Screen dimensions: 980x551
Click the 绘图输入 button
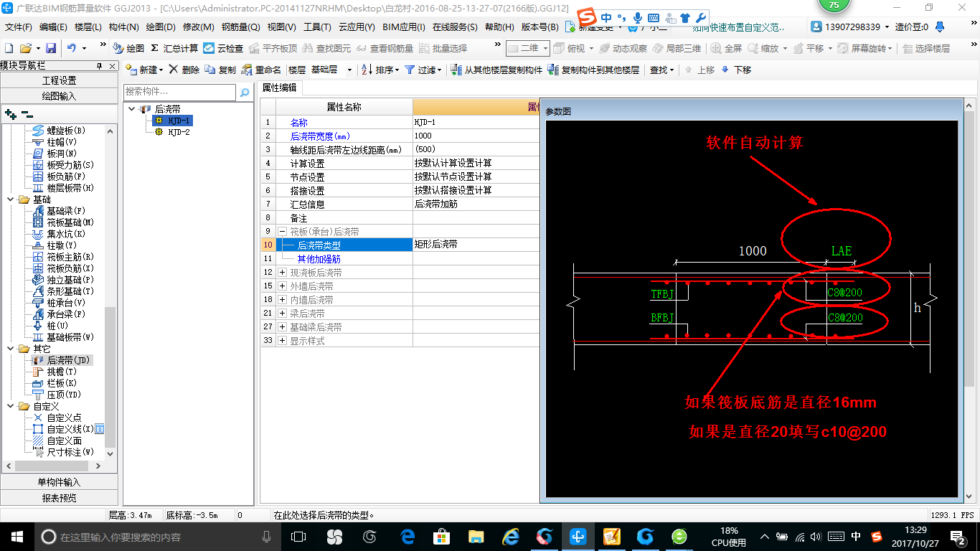point(59,95)
